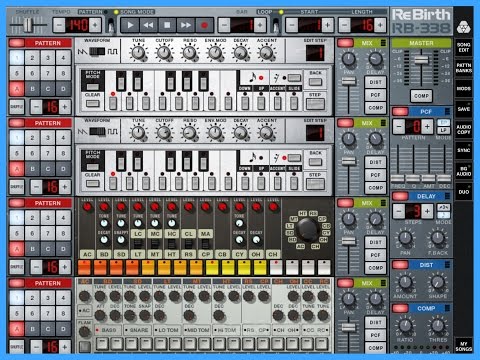Toggle first synth waveform switch

(97, 52)
